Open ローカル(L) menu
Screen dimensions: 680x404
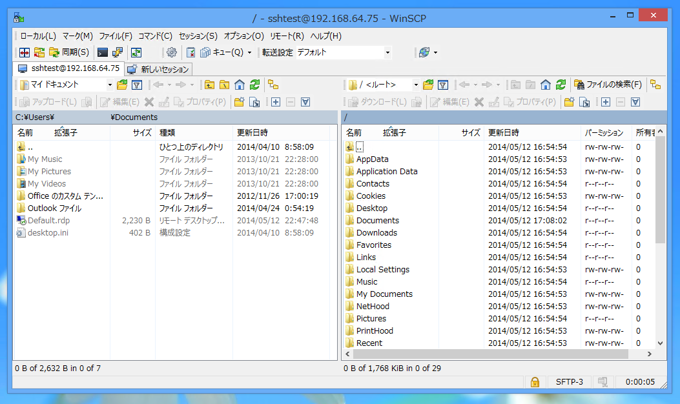coord(38,36)
